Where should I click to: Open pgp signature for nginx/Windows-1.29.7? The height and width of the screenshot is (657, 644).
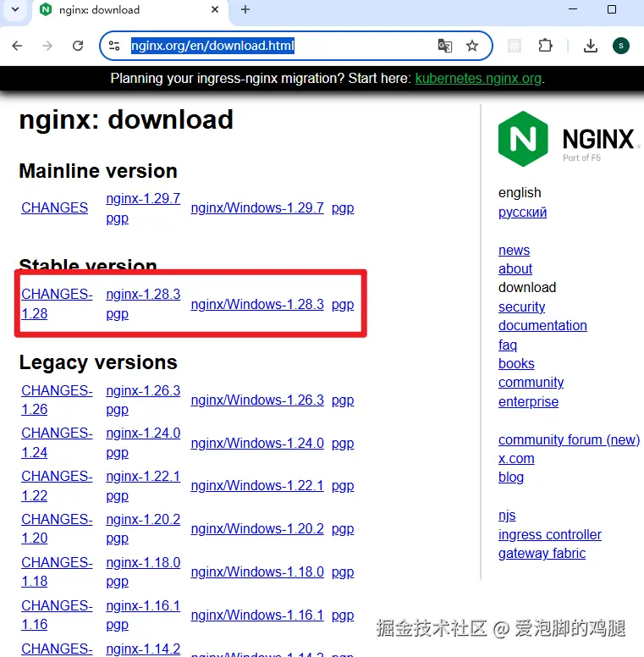pyautogui.click(x=343, y=208)
